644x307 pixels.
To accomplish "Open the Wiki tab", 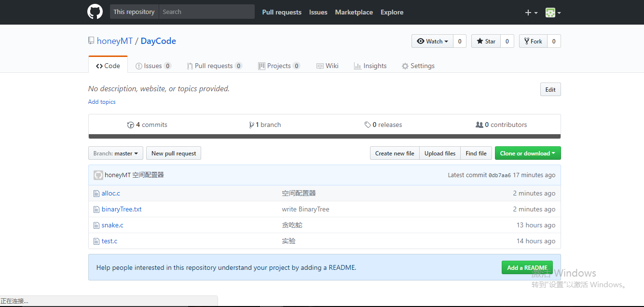I will click(328, 66).
